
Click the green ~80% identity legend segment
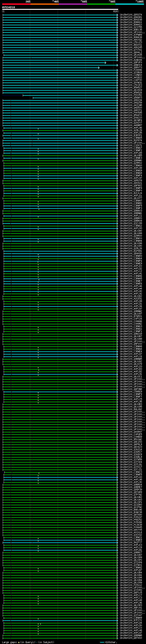pos(101,4)
